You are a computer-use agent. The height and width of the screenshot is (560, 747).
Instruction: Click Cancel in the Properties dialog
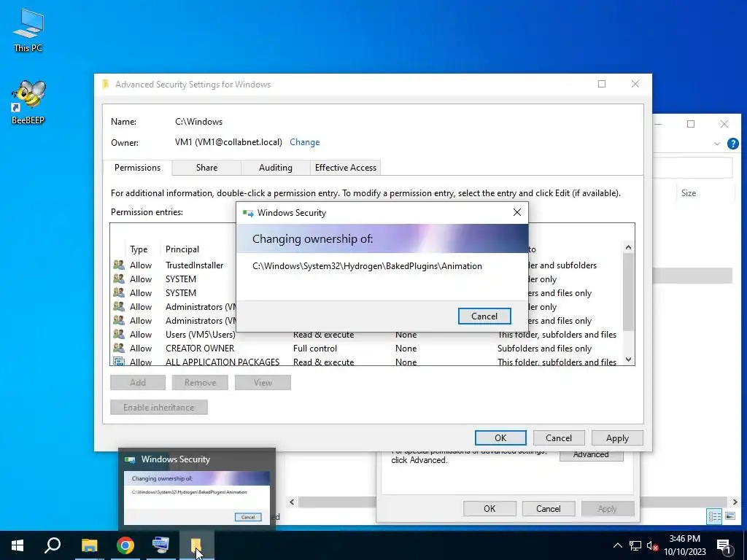tap(549, 508)
